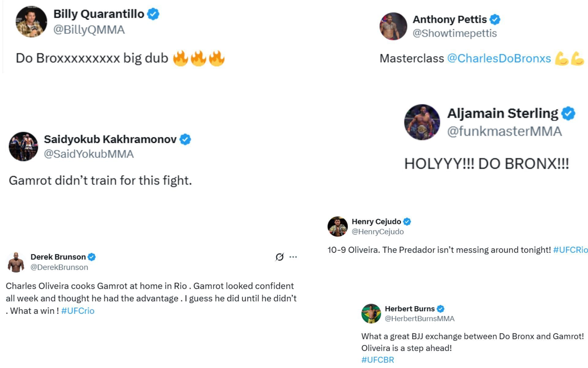Open the @CharlesDoBronxs mention link
This screenshot has height=368, width=588.
tap(499, 58)
